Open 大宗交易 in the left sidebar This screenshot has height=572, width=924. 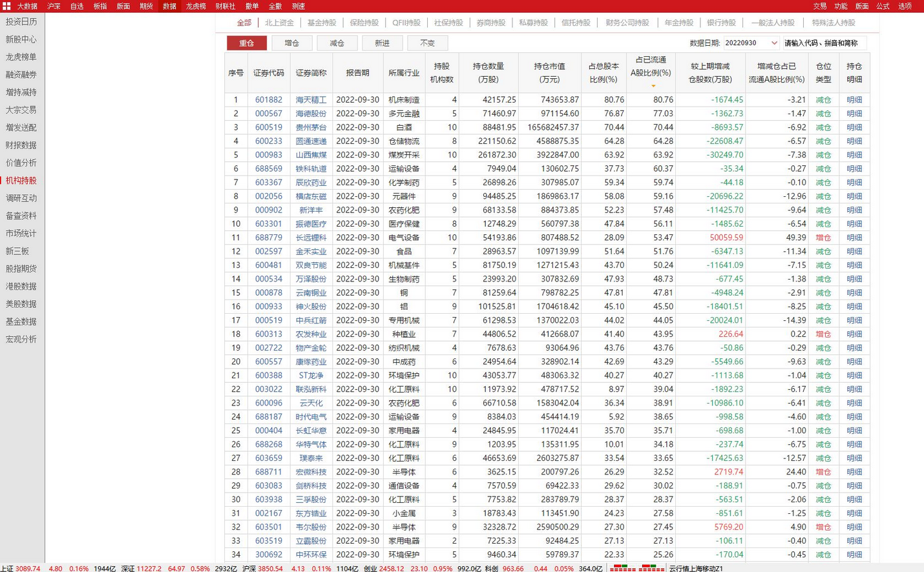pyautogui.click(x=21, y=110)
